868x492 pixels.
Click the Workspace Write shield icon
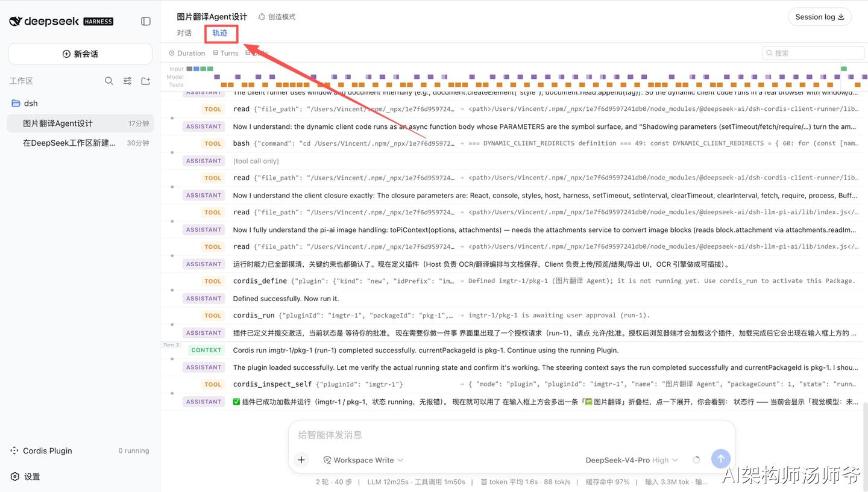click(x=327, y=460)
